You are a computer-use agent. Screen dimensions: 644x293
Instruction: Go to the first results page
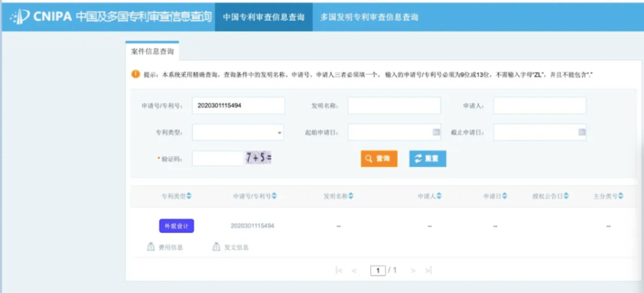(339, 270)
